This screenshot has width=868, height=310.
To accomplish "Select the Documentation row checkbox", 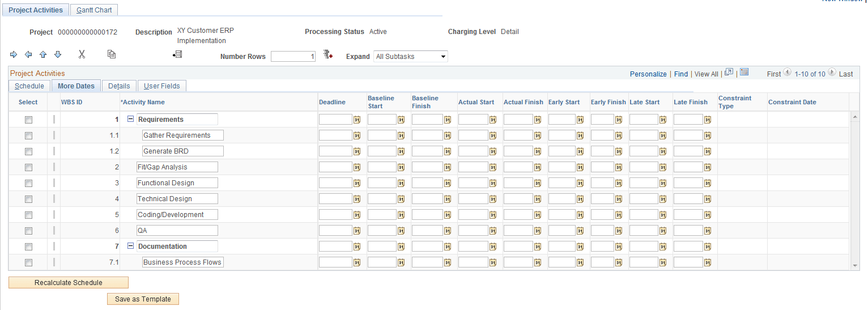I will point(28,247).
